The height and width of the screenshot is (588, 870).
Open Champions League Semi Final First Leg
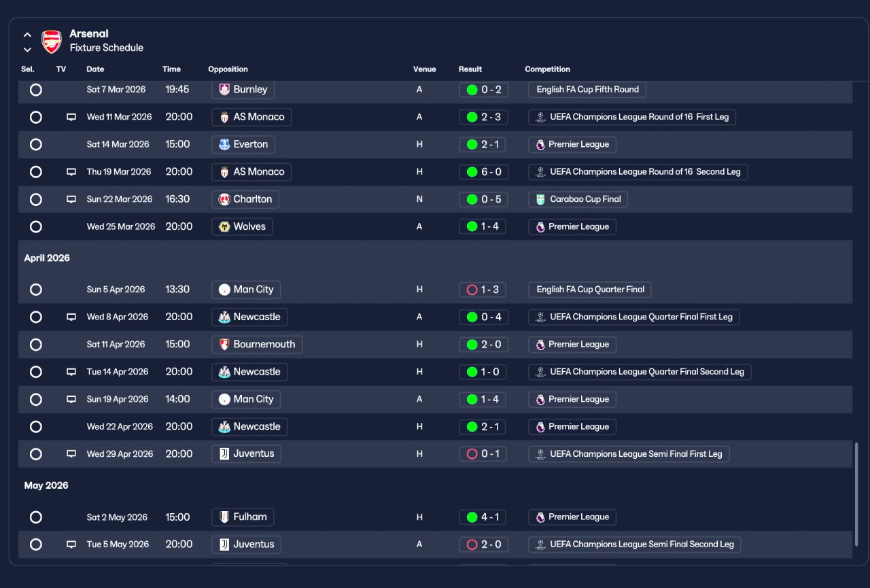(629, 454)
